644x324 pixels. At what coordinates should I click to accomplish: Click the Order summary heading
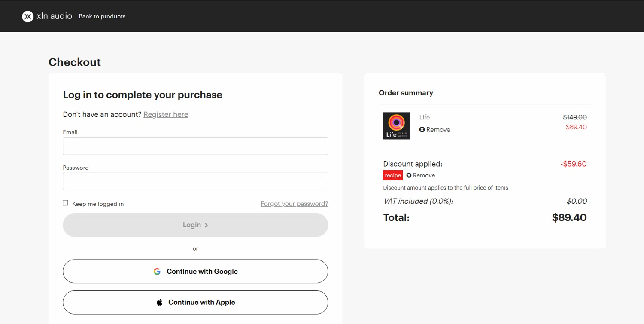point(406,93)
